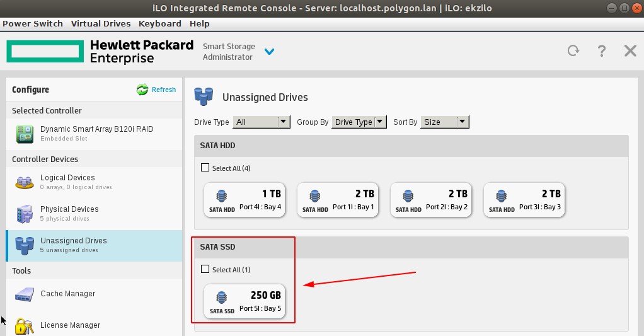Select the 1 TB drive in Bay 4
The width and height of the screenshot is (644, 336).
click(245, 200)
